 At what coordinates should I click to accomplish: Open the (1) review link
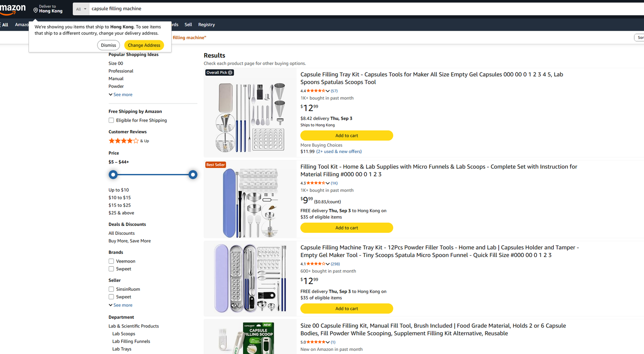tap(333, 342)
